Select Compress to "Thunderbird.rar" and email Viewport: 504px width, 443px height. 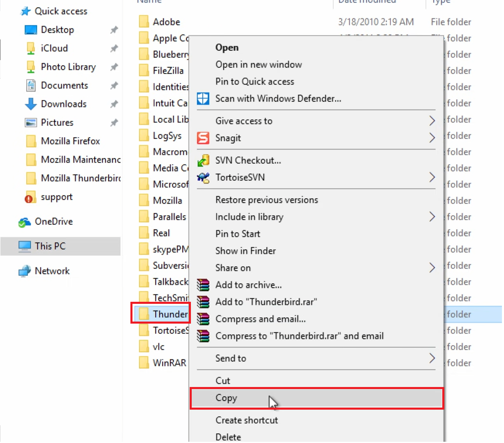click(x=316, y=336)
